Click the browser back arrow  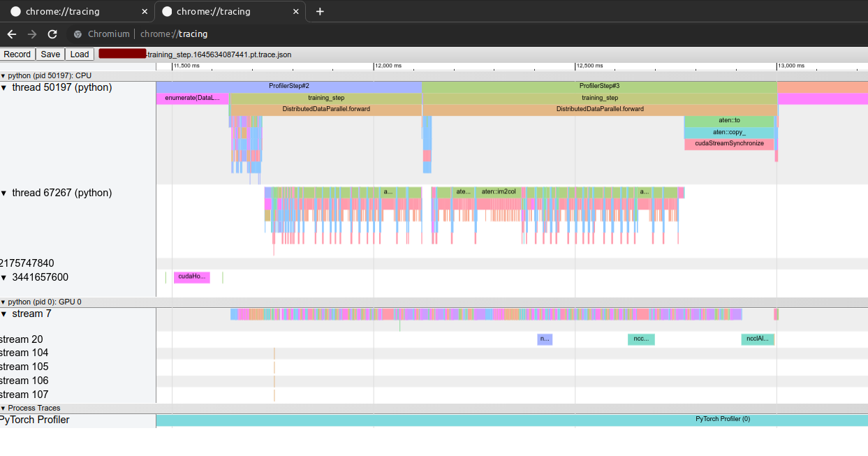click(12, 34)
